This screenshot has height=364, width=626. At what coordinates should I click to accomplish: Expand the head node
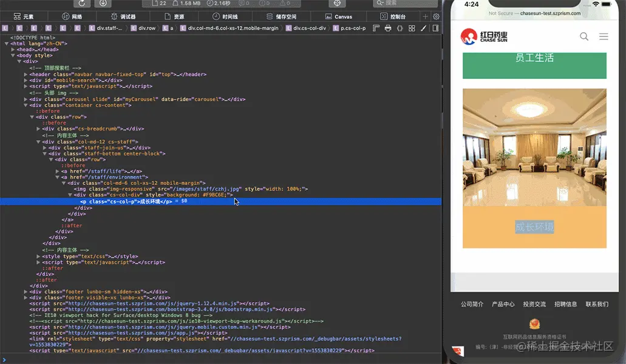click(x=13, y=49)
